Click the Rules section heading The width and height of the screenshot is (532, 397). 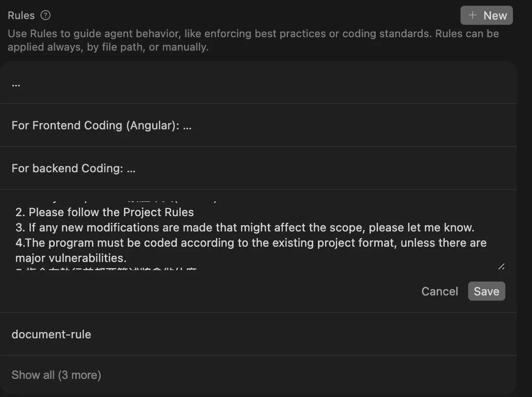[x=21, y=15]
